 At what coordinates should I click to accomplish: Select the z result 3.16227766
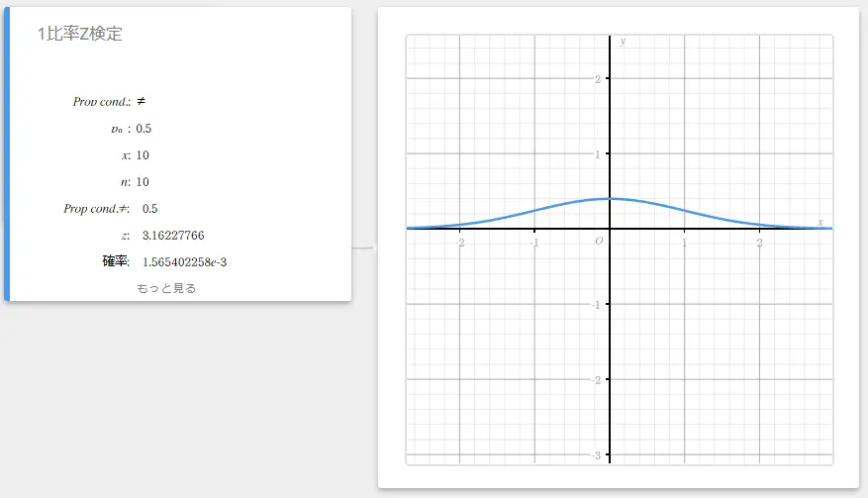(173, 235)
